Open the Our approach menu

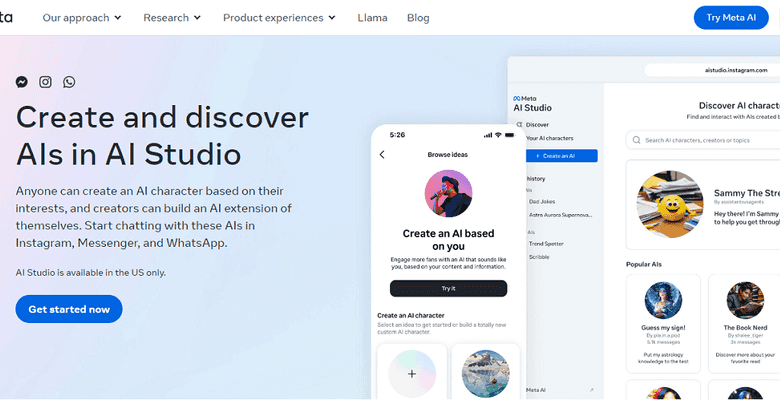(82, 18)
